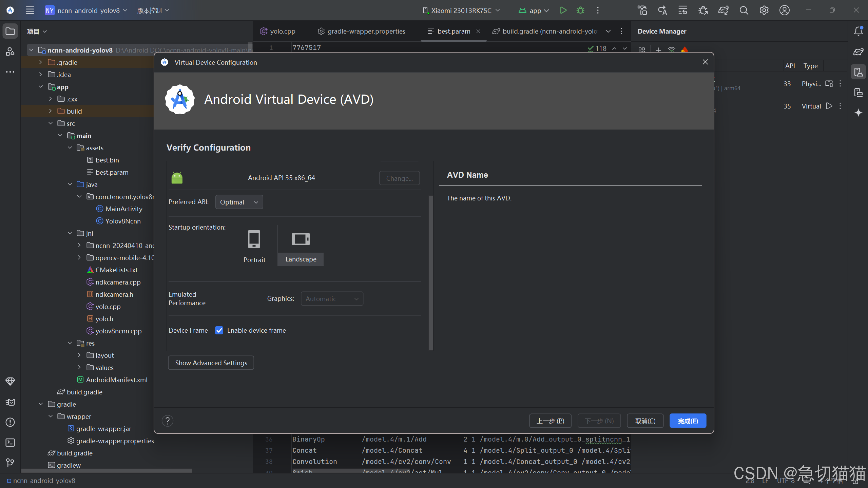868x488 pixels.
Task: Click Show Advanced Settings button
Action: (211, 363)
